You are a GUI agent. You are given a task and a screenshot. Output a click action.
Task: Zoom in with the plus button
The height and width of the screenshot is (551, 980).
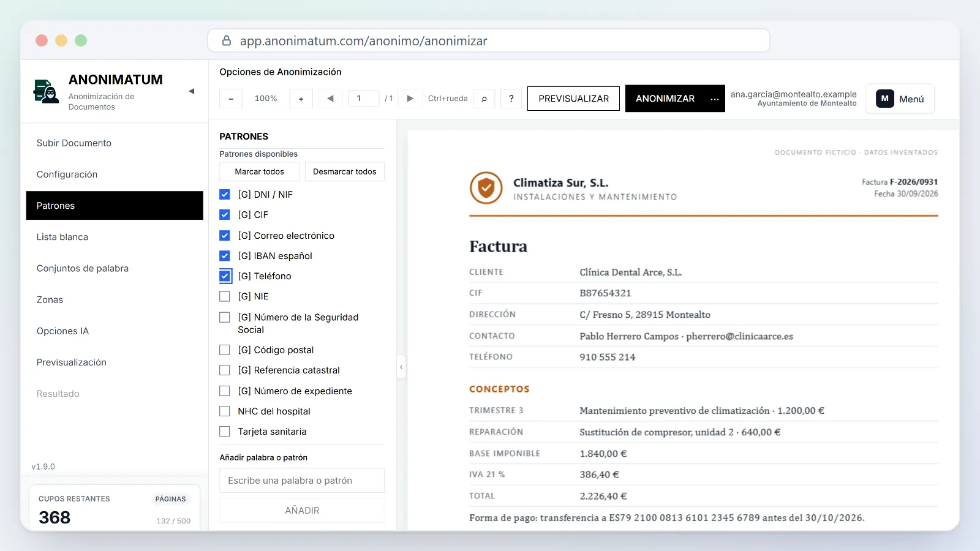pos(301,99)
